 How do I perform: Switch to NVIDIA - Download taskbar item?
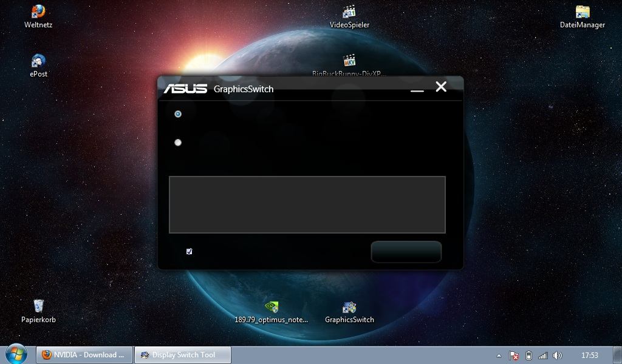tap(84, 355)
